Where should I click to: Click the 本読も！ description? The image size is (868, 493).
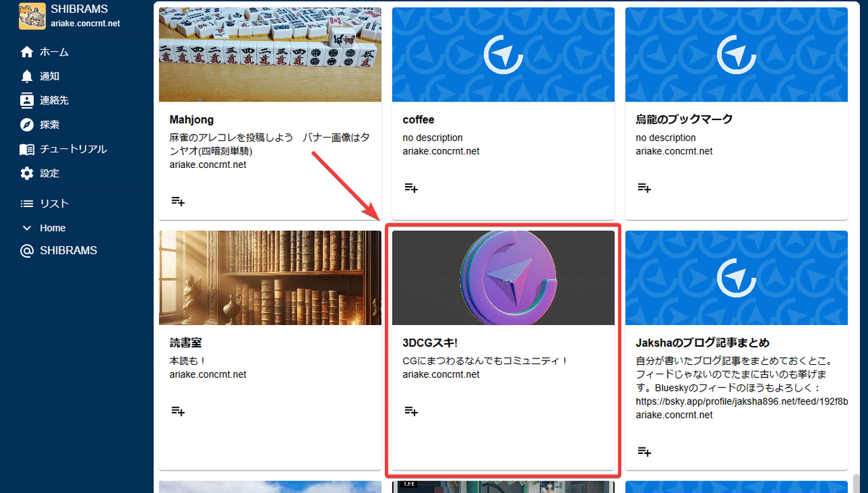tap(189, 361)
